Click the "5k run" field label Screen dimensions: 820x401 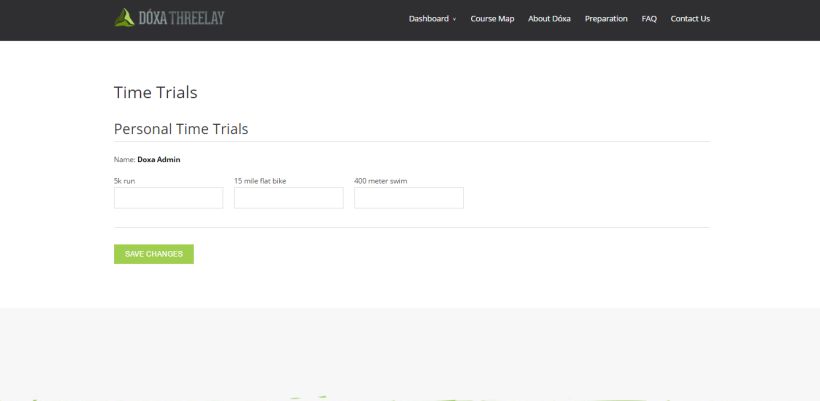coord(124,181)
